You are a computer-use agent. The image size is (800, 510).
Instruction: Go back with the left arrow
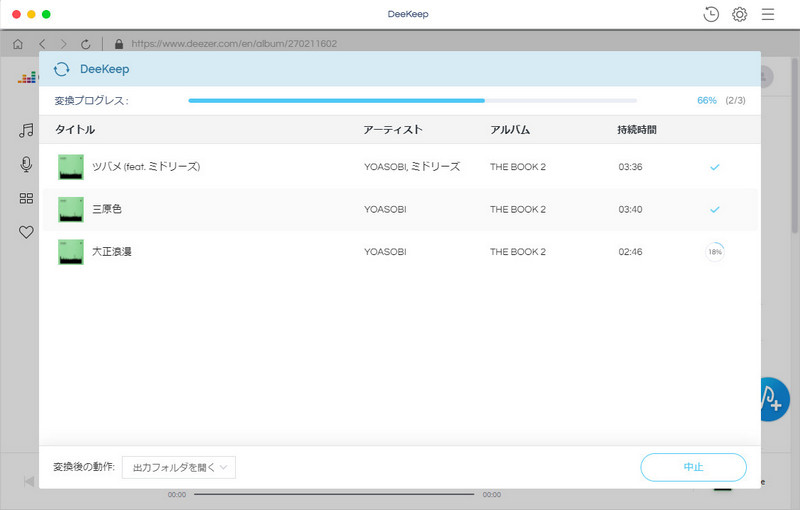click(x=42, y=44)
